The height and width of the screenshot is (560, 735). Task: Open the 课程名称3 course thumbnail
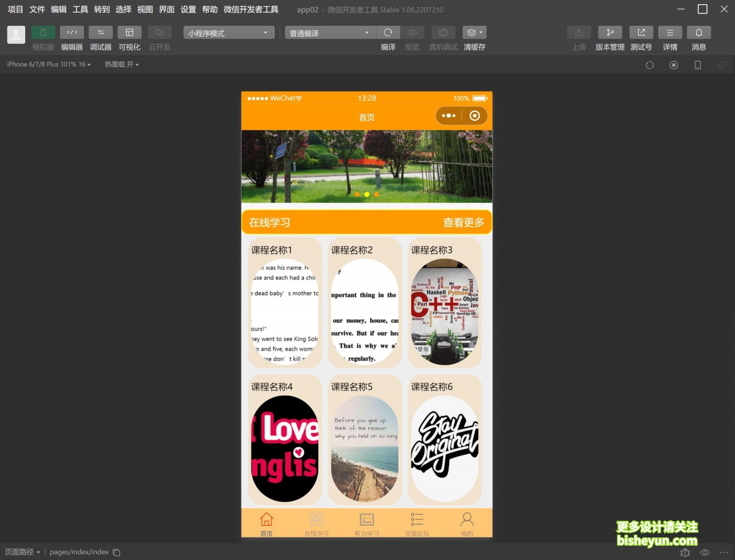(x=445, y=312)
